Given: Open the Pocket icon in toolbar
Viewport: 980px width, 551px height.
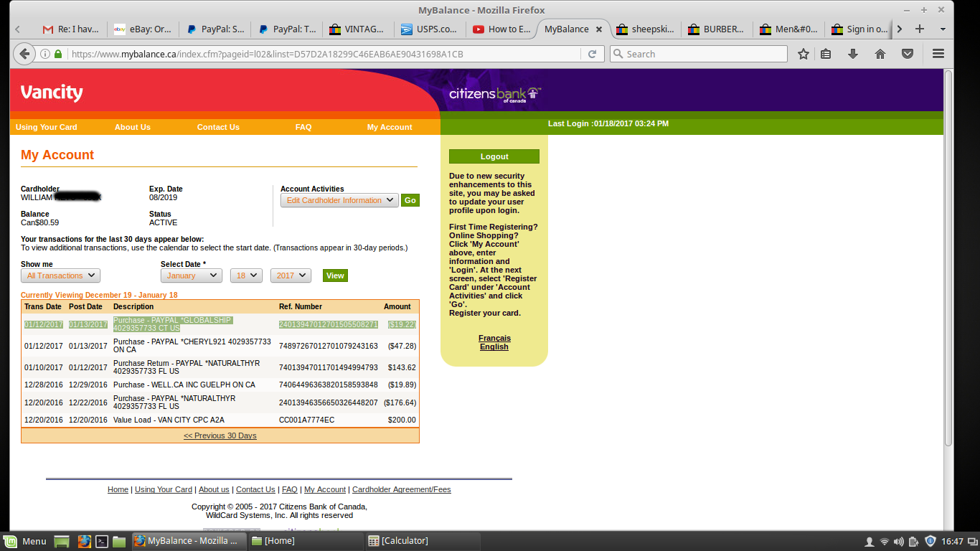Looking at the screenshot, I should [x=908, y=54].
